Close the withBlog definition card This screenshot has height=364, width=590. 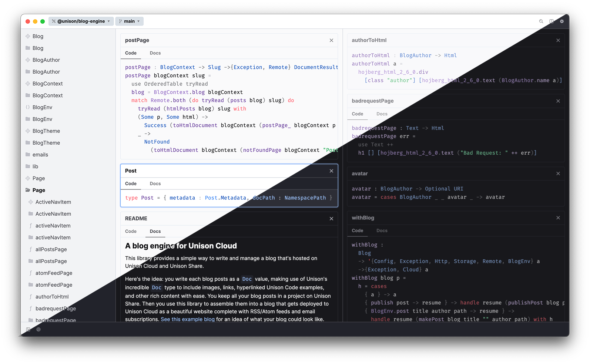click(x=558, y=218)
